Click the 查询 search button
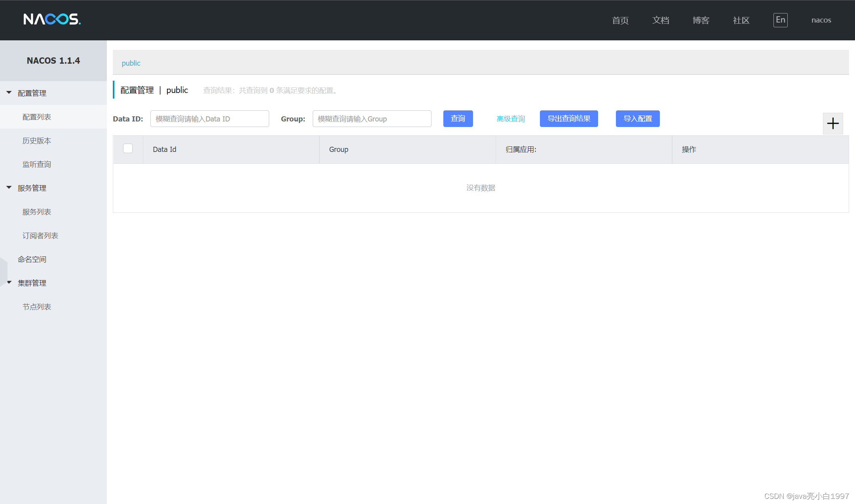 point(458,119)
